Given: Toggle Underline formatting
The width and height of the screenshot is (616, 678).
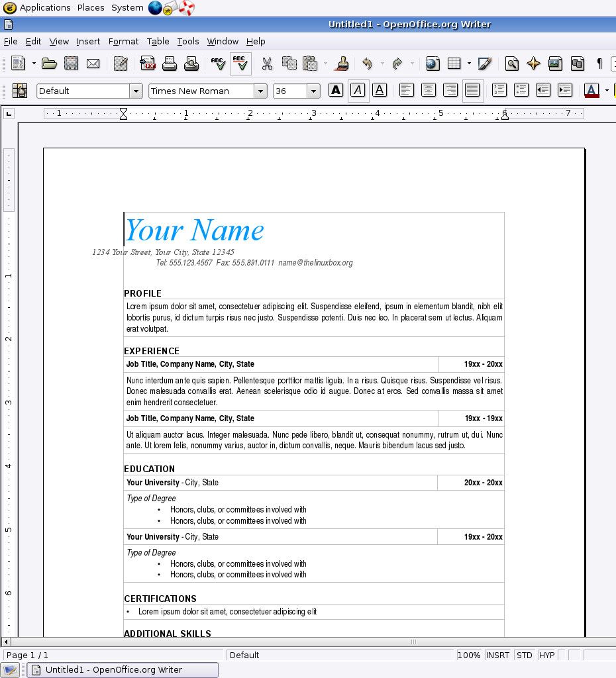Looking at the screenshot, I should pos(380,90).
